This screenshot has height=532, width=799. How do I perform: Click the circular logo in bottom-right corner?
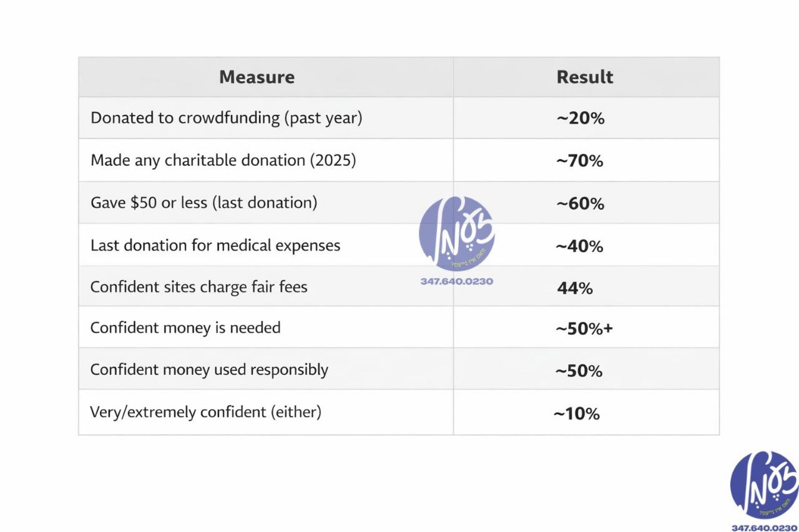763,485
